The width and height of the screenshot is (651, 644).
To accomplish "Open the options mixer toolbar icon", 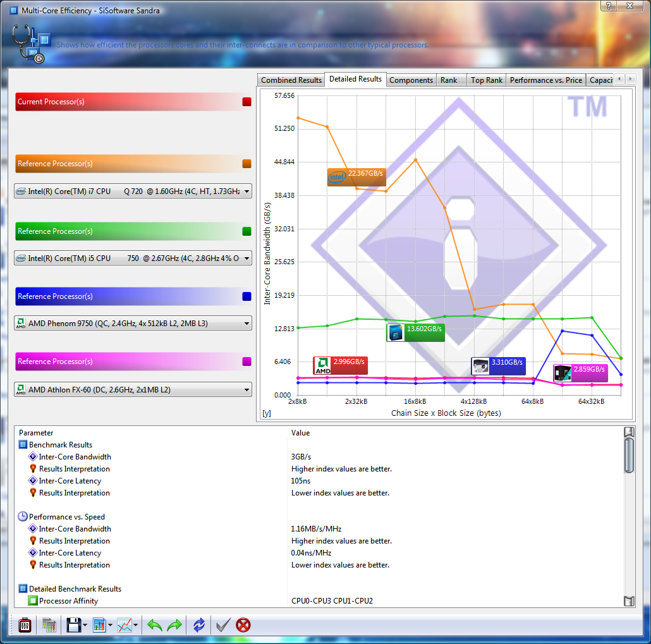I will pos(25,625).
